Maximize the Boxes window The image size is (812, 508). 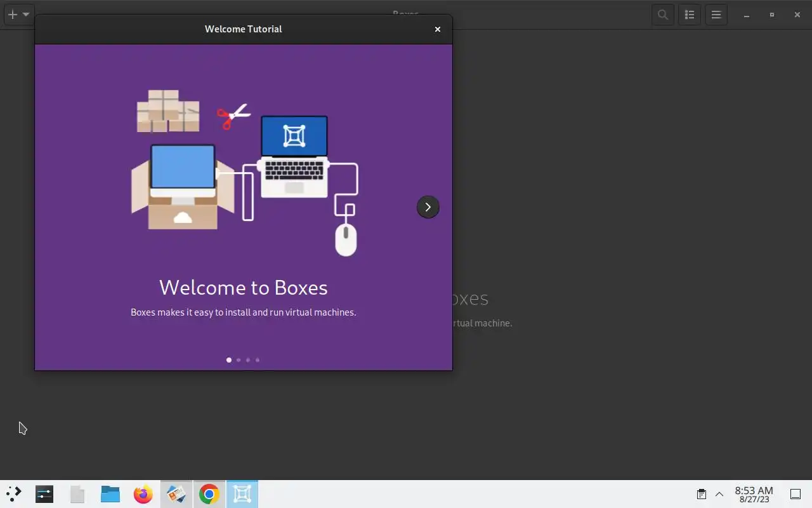[x=772, y=15]
